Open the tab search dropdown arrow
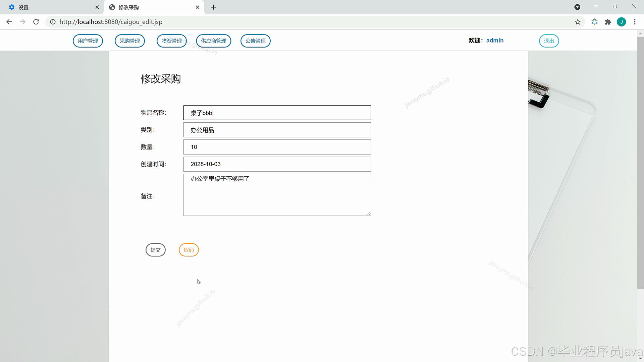The height and width of the screenshot is (362, 644). click(x=577, y=7)
